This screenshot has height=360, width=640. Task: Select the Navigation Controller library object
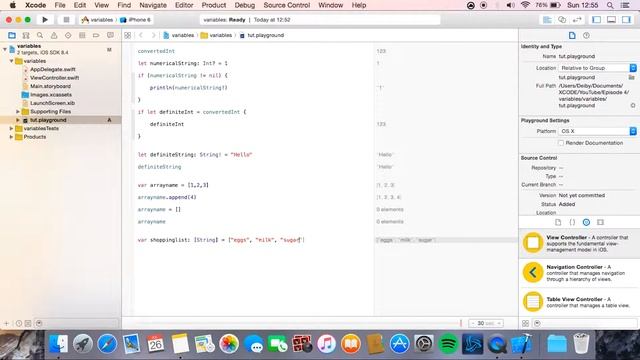coord(579,273)
